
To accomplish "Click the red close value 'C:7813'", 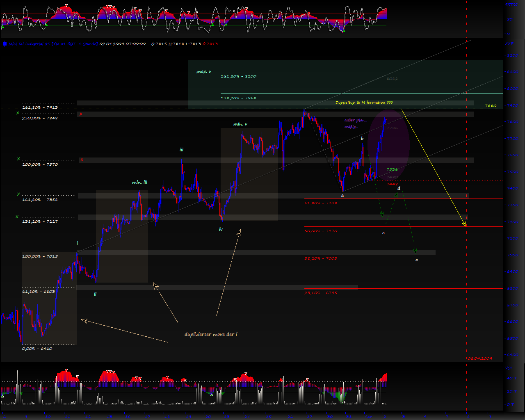I will 210,44.
